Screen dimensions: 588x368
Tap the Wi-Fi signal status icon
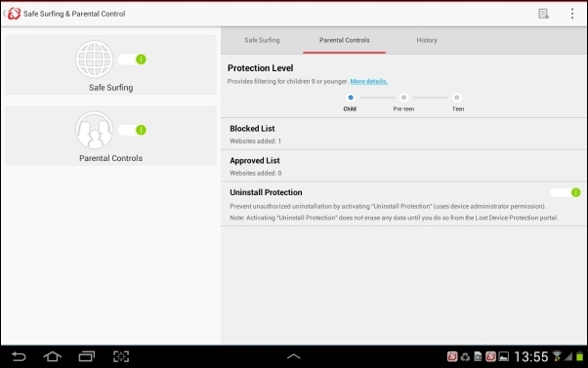click(557, 356)
